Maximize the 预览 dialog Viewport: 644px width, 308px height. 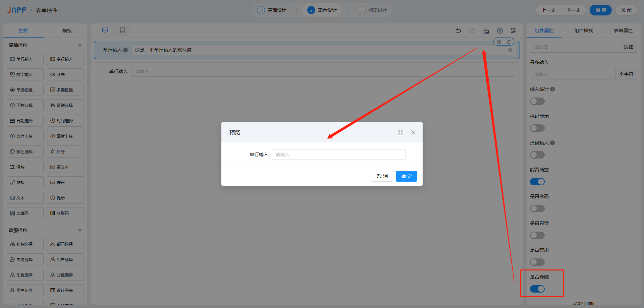400,132
